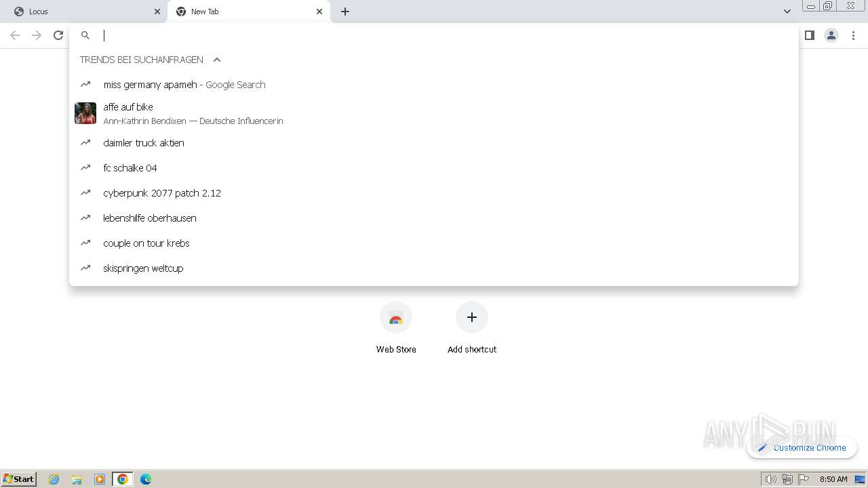
Task: Select cyberpunk 2077 patch 2.12 suggestion
Action: pos(434,193)
